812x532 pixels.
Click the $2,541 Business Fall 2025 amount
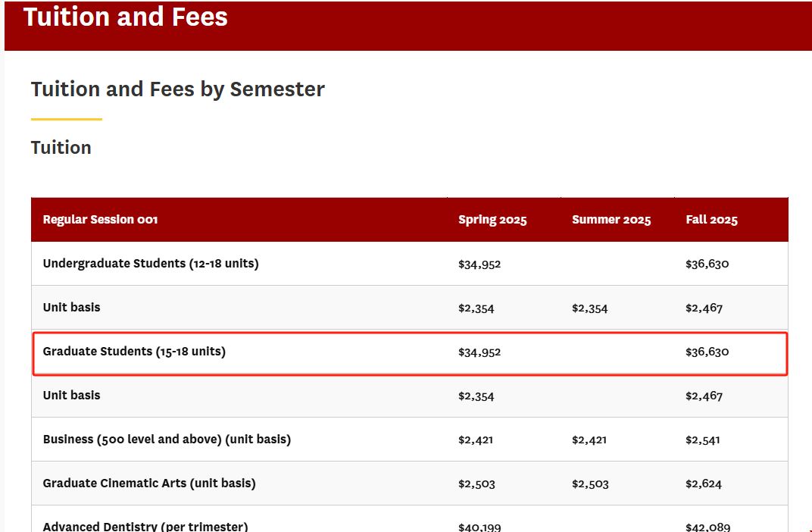pyautogui.click(x=703, y=440)
